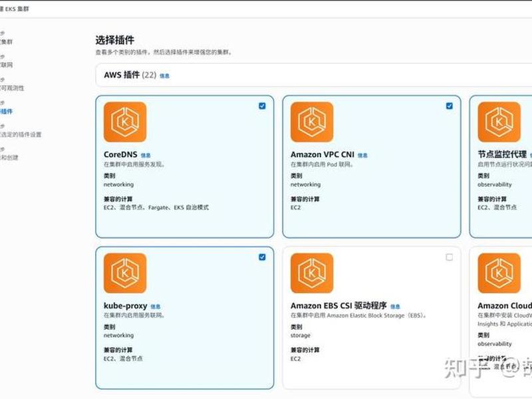532x399 pixels.
Task: Go to the 可观测性 step in sidebar
Action: point(12,88)
